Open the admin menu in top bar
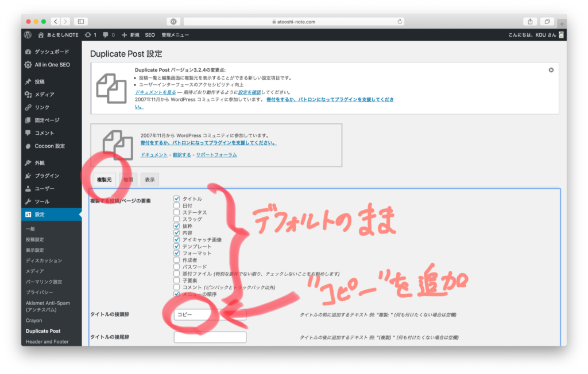The height and width of the screenshot is (374, 588). (175, 35)
